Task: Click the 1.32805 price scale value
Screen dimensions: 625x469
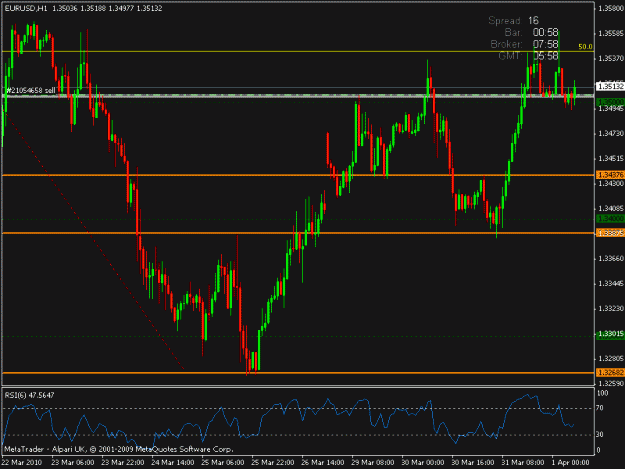Action: [611, 359]
